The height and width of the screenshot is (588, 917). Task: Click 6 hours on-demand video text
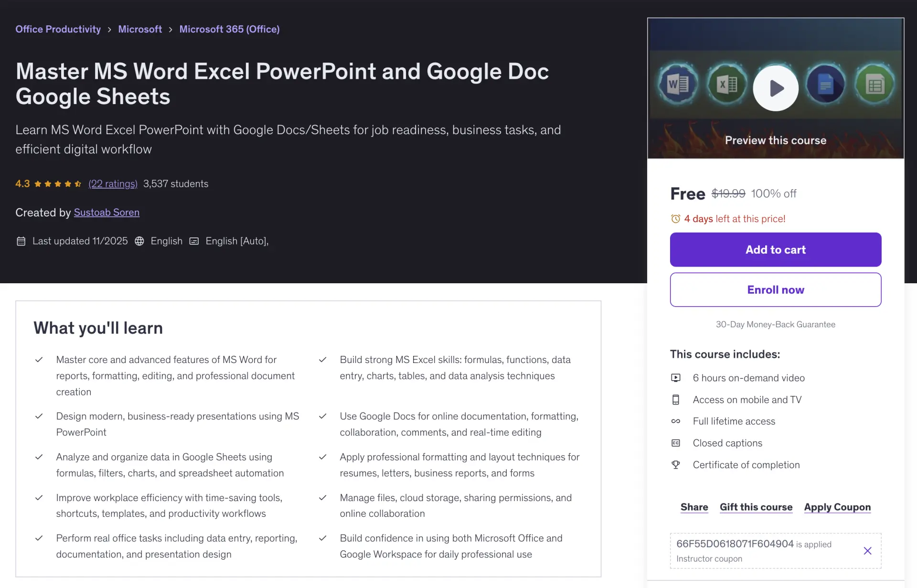click(749, 378)
